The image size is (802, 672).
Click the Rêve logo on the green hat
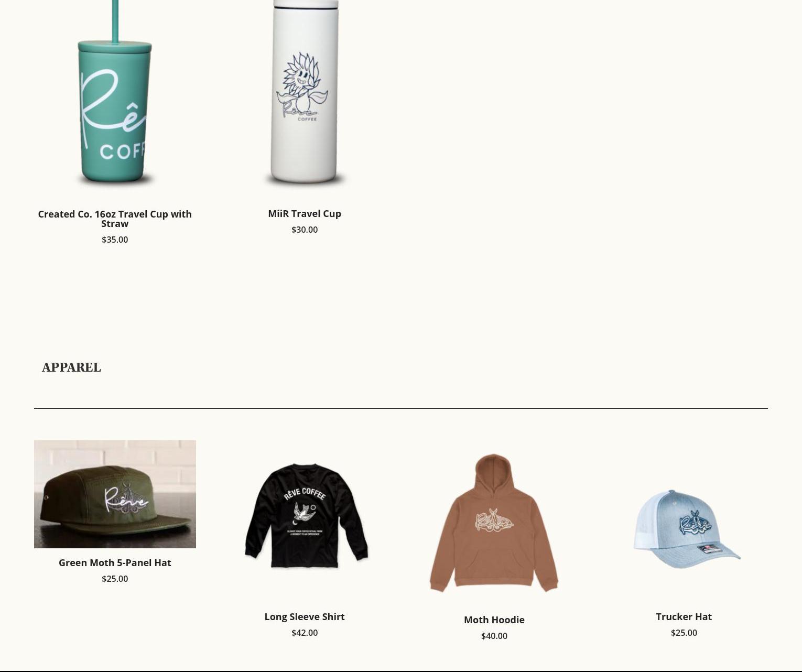click(x=126, y=498)
